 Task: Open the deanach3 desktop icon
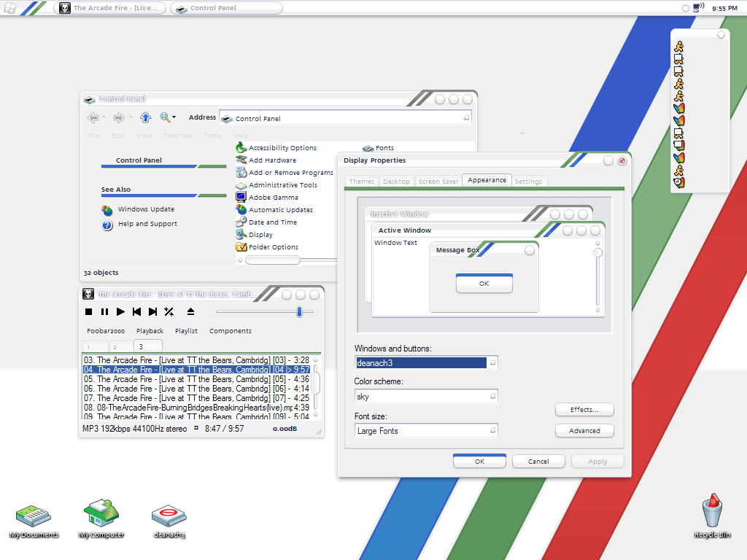pos(169,521)
